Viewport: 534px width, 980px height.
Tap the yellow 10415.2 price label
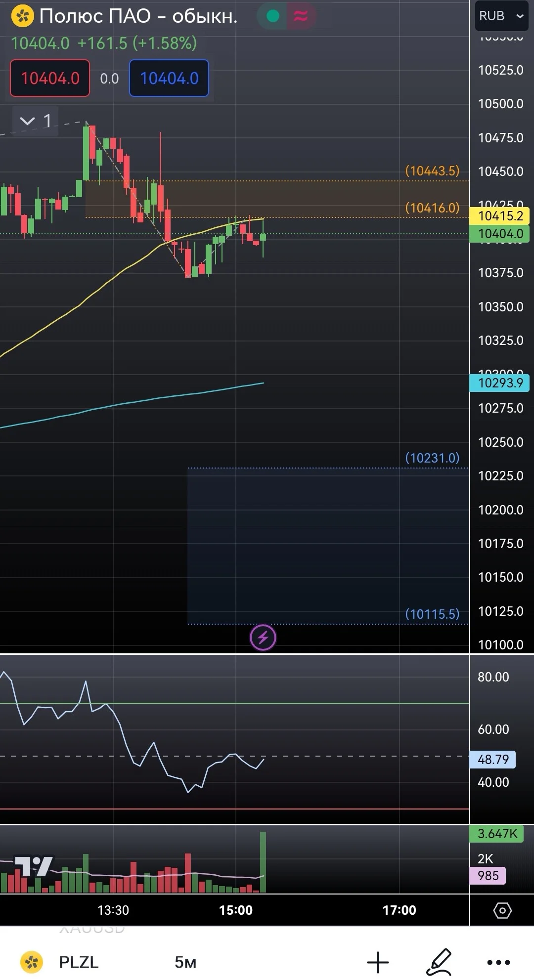click(500, 216)
